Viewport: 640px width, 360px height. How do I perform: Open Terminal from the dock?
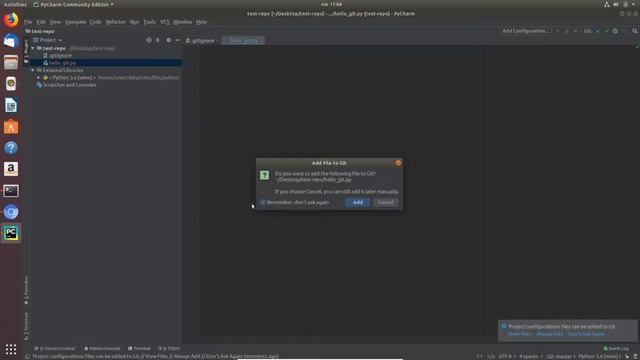pos(11,191)
